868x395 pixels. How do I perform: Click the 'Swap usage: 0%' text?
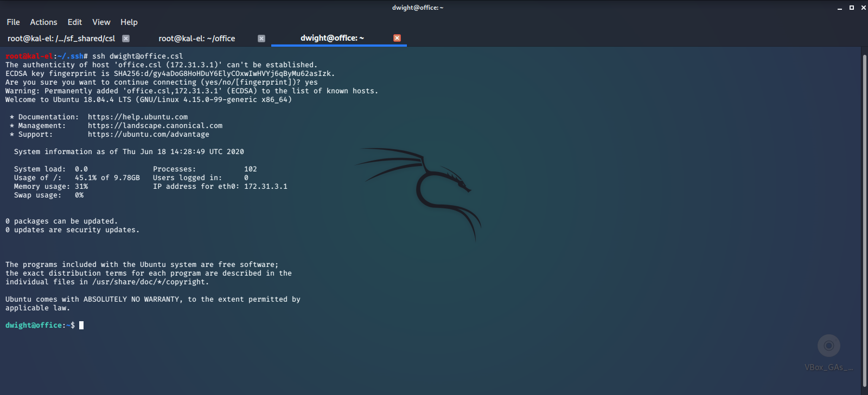tap(49, 195)
